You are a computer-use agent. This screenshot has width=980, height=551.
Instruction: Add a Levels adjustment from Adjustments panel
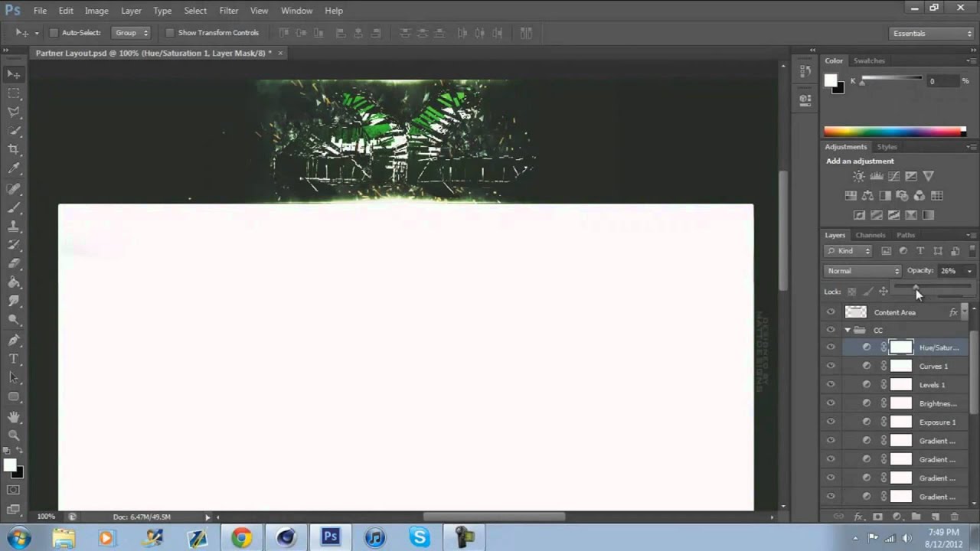pyautogui.click(x=877, y=176)
